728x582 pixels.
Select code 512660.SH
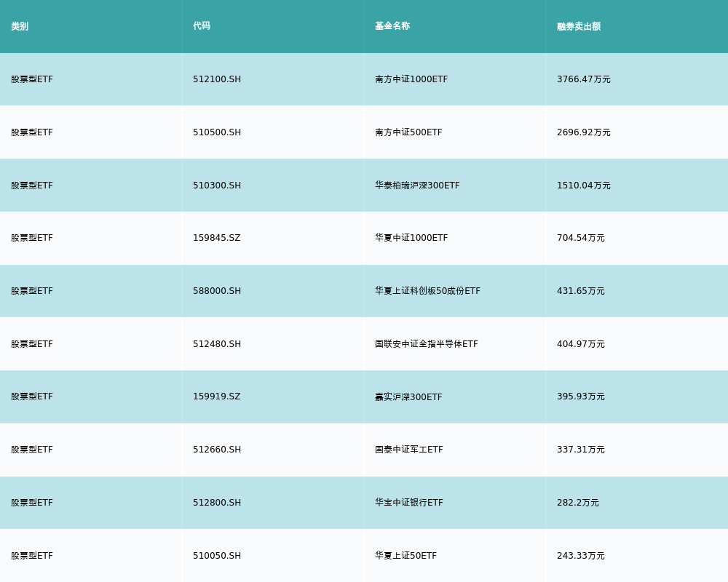click(217, 450)
